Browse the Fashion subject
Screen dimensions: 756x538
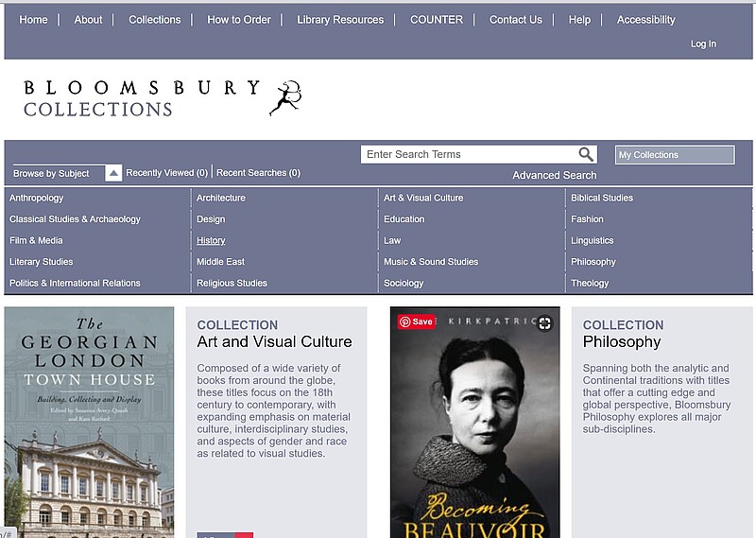point(587,219)
